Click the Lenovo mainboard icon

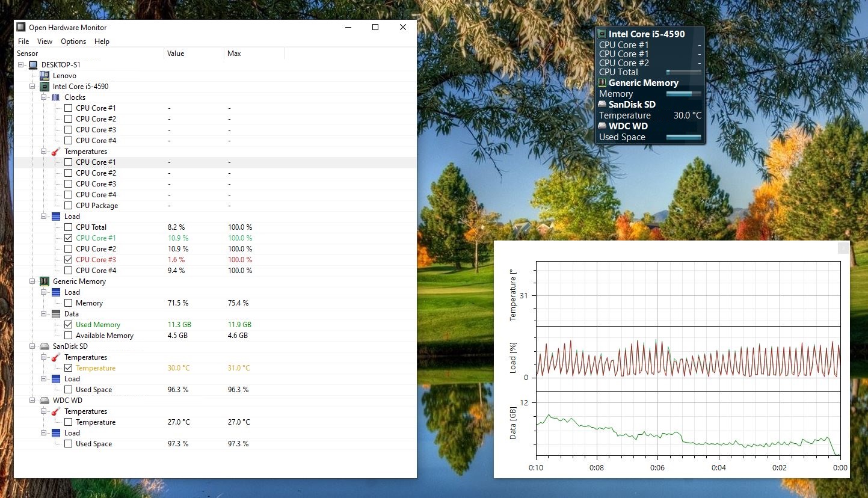point(45,76)
